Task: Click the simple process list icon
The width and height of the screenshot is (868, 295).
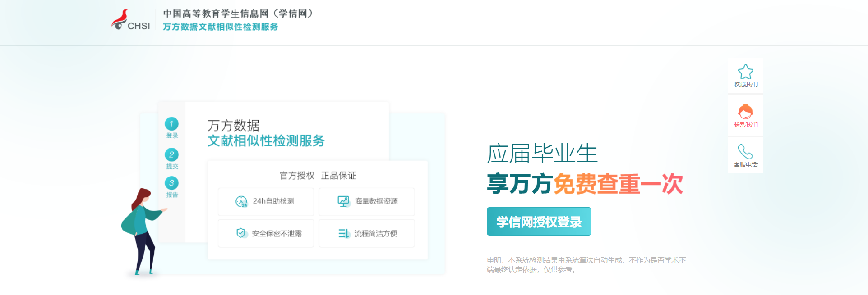Action: [344, 233]
